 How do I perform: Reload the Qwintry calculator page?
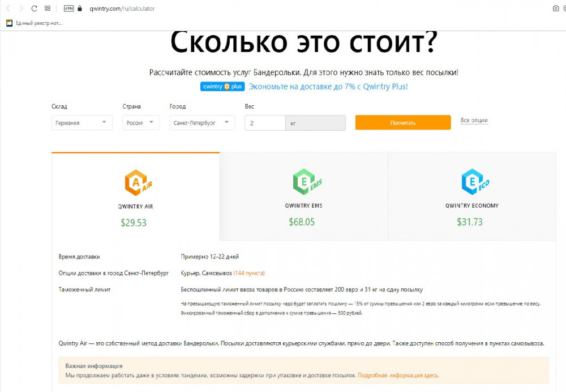point(34,8)
